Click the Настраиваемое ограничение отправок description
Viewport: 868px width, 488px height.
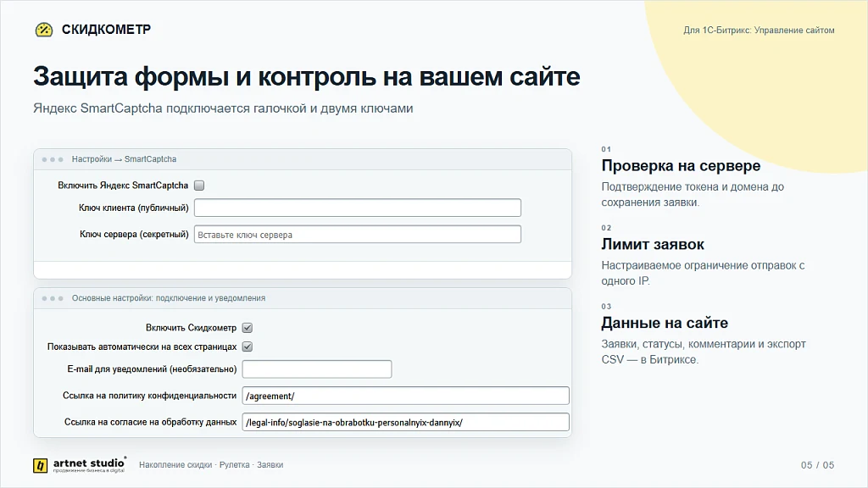click(703, 273)
